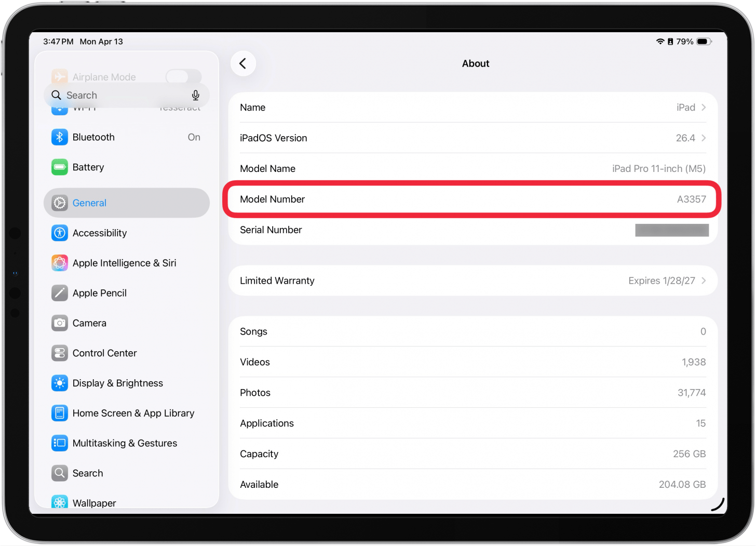Tap the Display & Brightness icon
Screen dimensions: 756x546
(x=60, y=383)
